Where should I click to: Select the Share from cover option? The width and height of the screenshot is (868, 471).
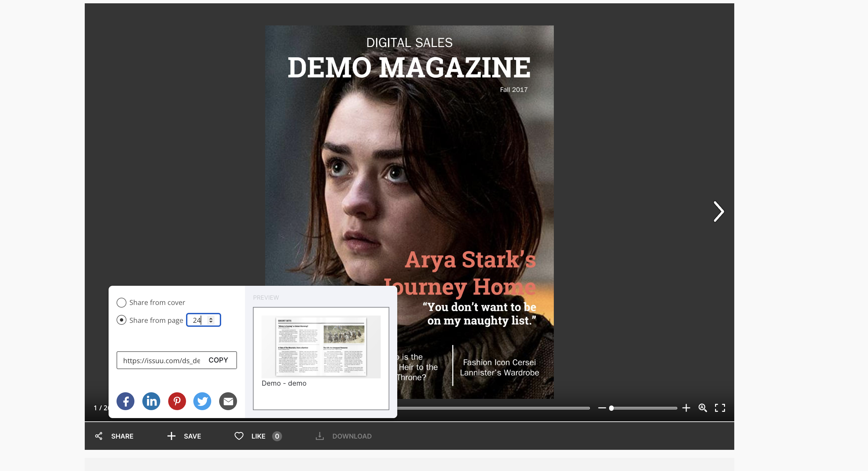pos(121,302)
